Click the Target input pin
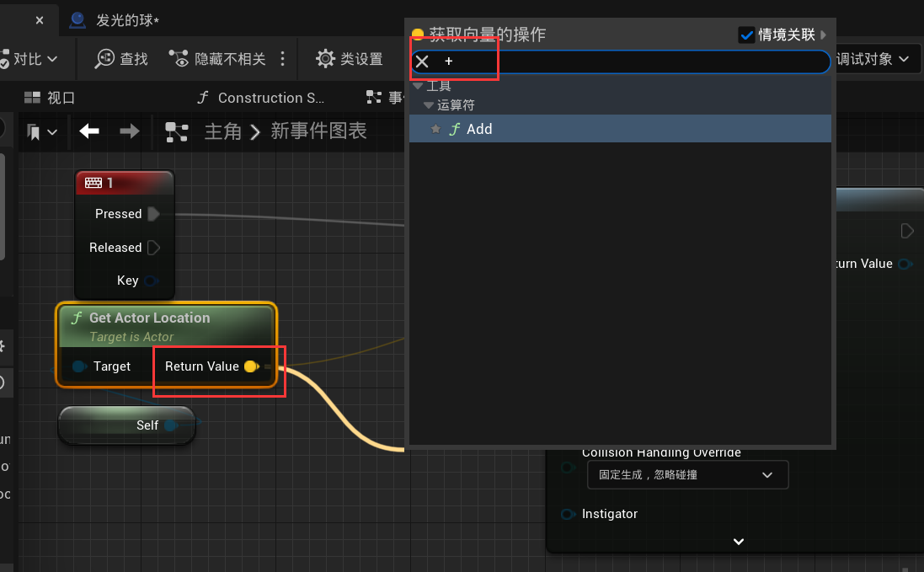The width and height of the screenshot is (924, 572). click(x=79, y=366)
